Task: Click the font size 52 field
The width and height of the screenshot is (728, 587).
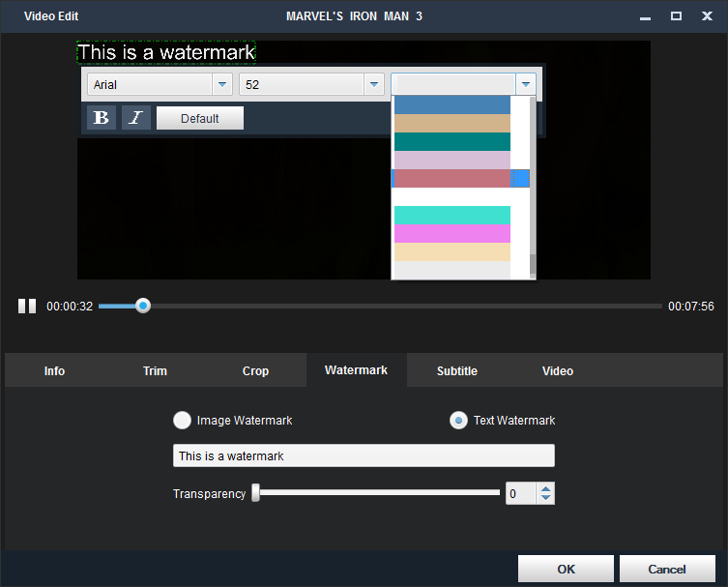Action: point(302,84)
